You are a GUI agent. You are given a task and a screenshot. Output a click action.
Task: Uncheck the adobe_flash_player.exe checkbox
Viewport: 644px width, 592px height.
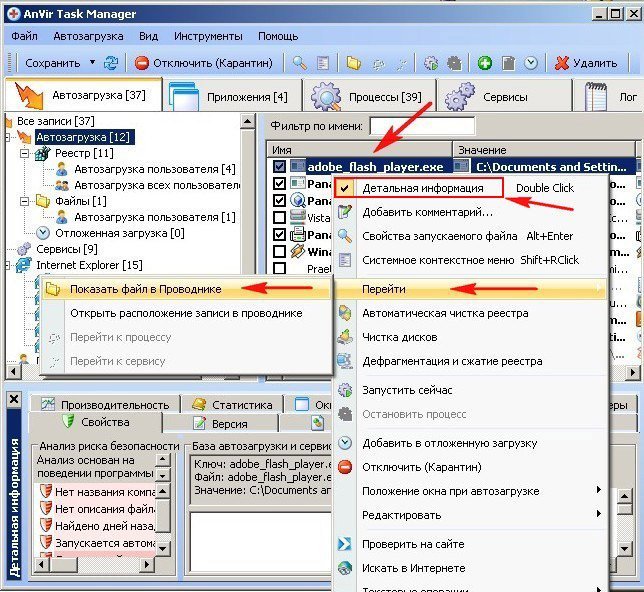click(x=279, y=166)
